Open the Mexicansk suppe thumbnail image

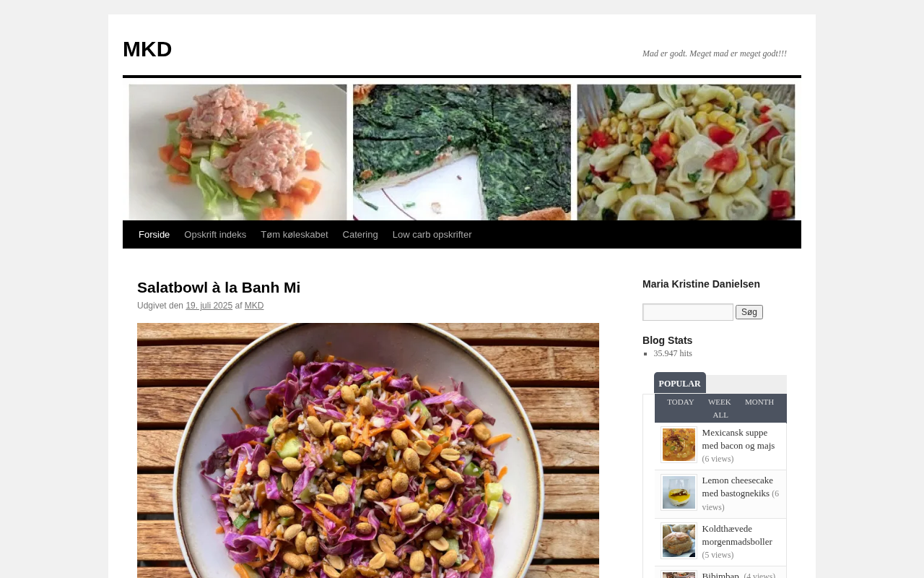pos(679,445)
